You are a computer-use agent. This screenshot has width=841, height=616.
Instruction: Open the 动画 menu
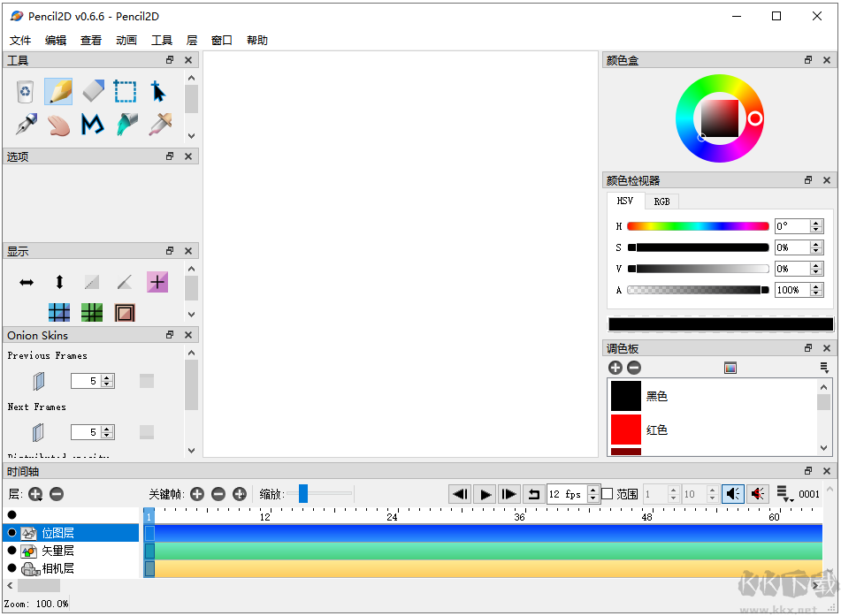pos(125,40)
